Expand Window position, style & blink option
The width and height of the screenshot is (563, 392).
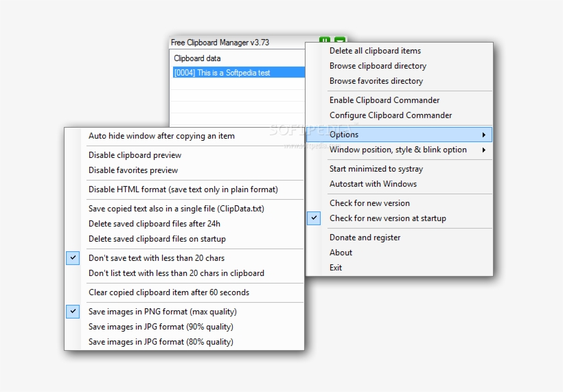pos(399,150)
